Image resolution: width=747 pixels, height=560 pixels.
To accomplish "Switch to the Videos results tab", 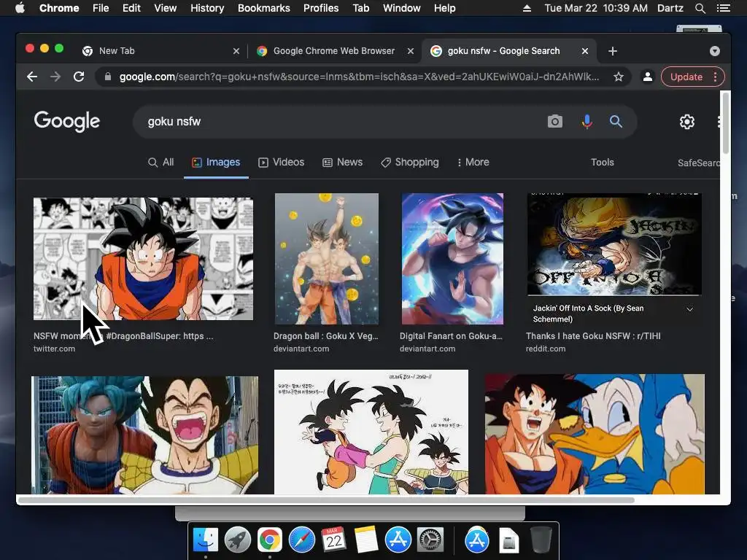I will pos(281,163).
